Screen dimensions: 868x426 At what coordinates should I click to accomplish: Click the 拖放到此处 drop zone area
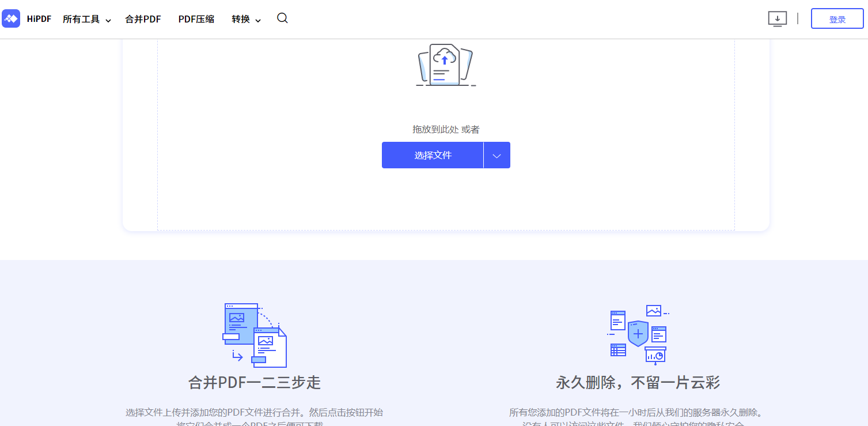446,130
